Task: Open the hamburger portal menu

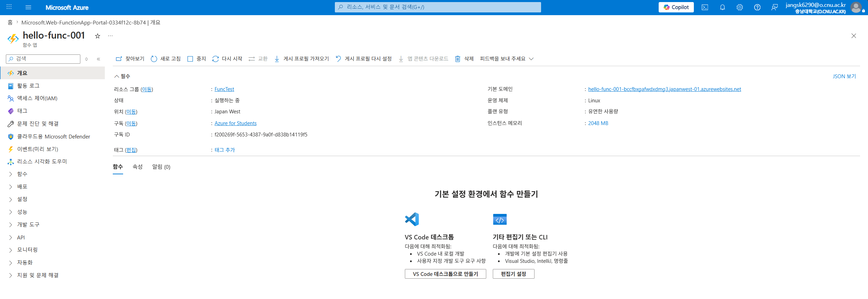Action: coord(28,7)
